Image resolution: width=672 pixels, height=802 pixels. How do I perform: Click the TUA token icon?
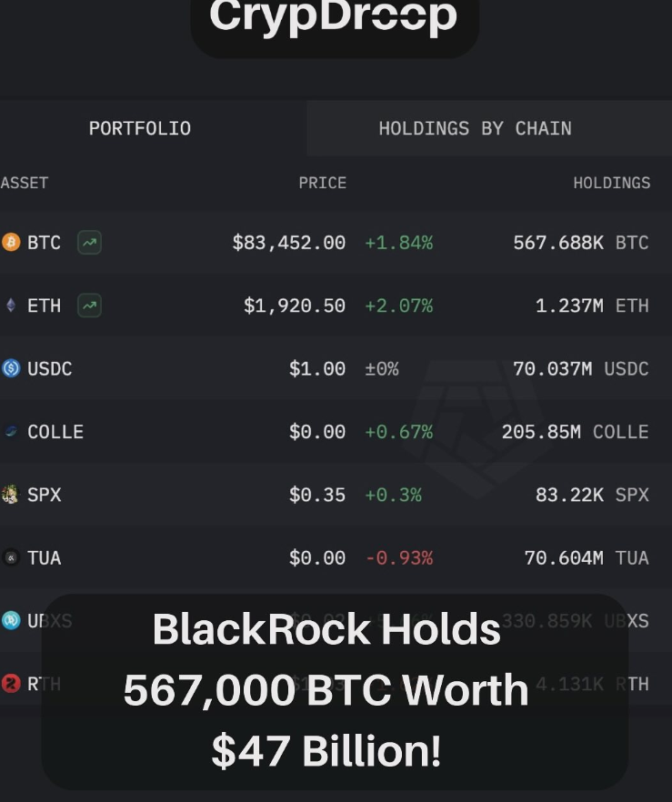[11, 557]
